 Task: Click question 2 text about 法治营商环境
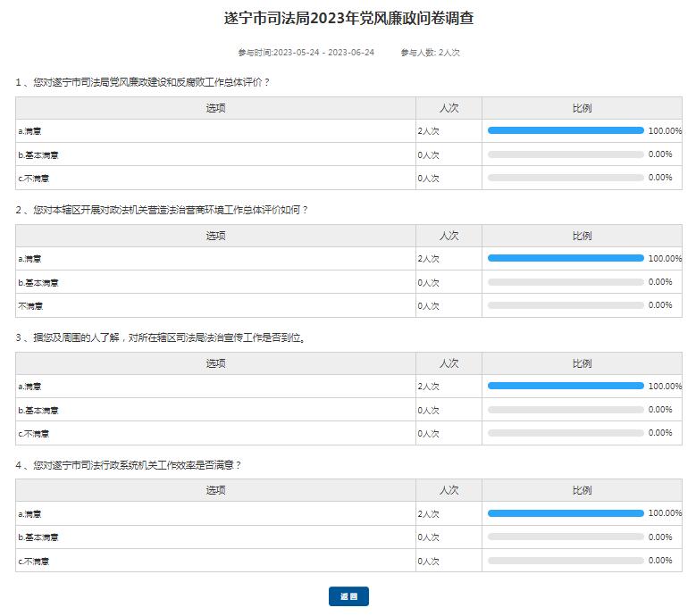162,210
